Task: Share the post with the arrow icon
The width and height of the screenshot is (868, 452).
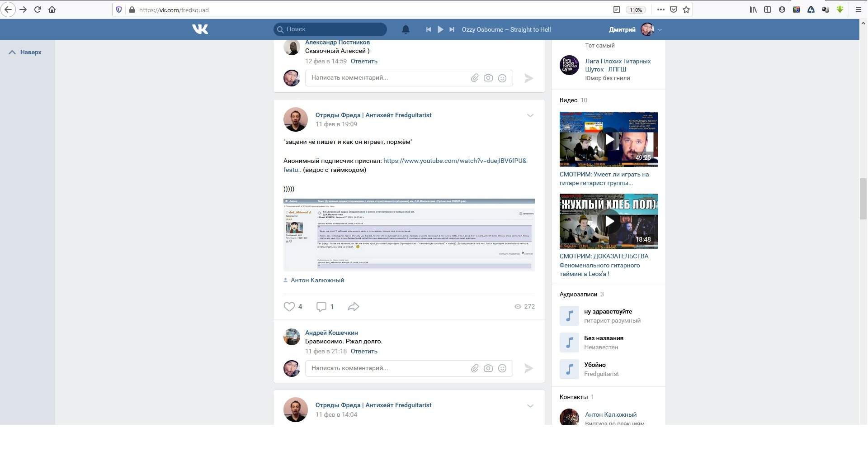Action: pyautogui.click(x=353, y=307)
